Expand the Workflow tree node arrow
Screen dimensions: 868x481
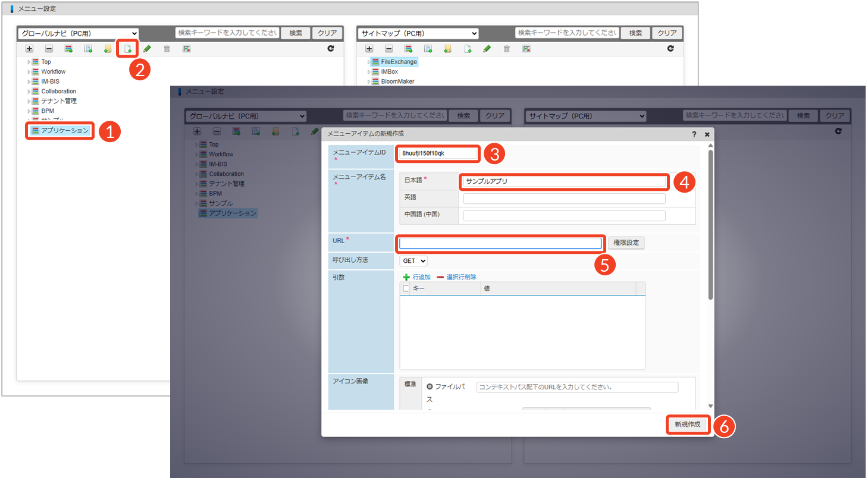click(29, 72)
